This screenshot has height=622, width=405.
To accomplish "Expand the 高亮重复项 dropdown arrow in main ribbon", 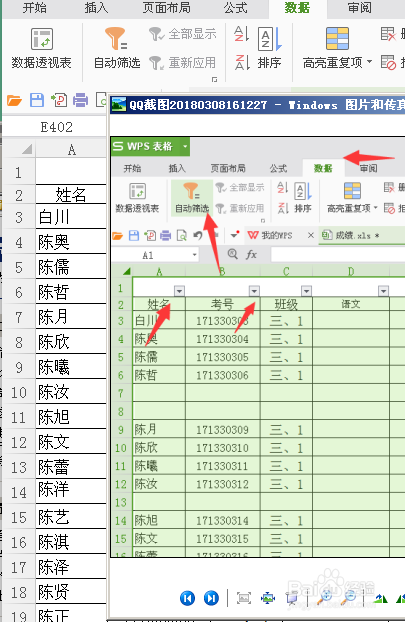I will coord(370,62).
